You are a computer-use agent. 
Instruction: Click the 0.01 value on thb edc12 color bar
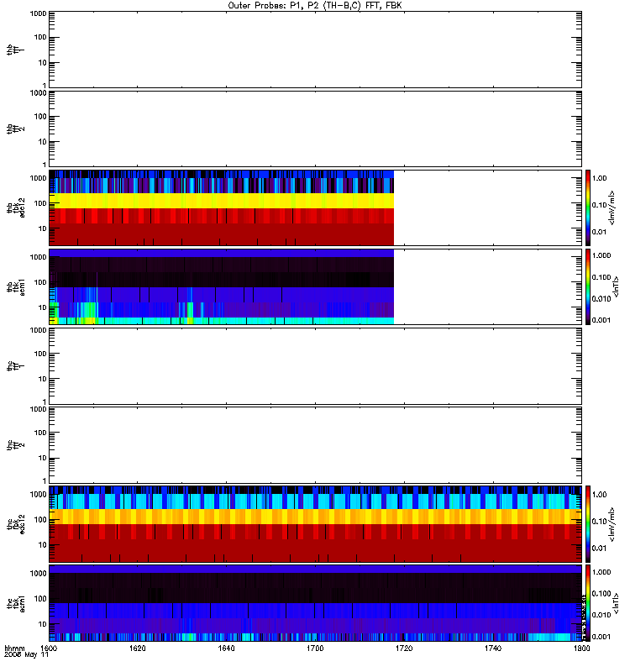600,233
